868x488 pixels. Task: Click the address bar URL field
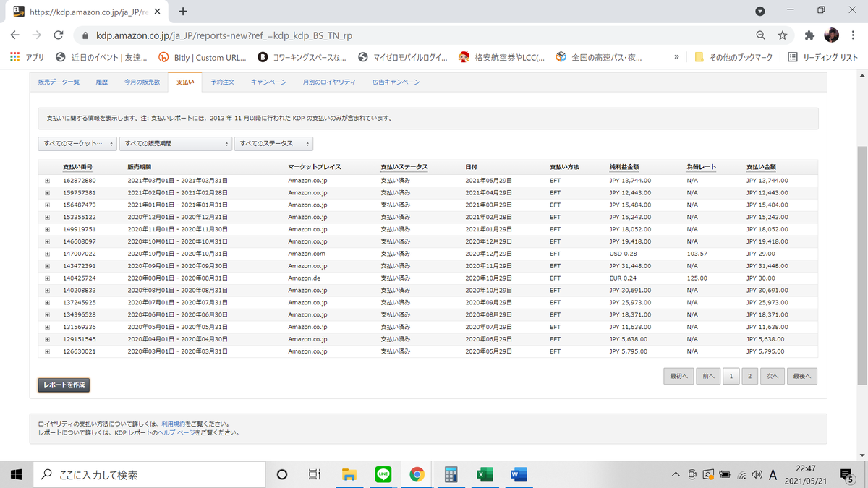[412, 35]
